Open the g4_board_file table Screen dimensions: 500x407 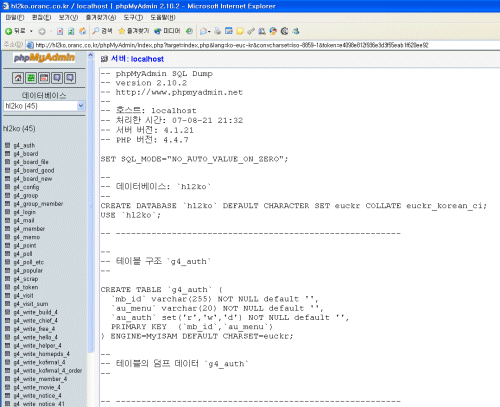pyautogui.click(x=31, y=162)
